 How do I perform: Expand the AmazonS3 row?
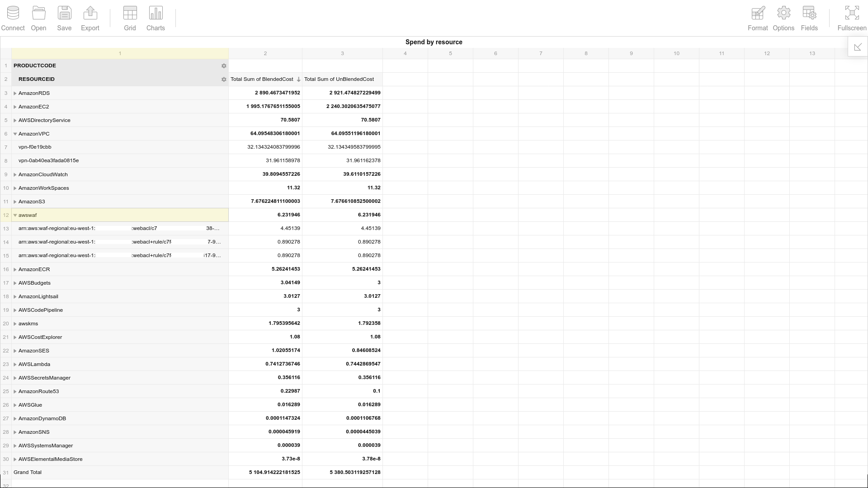pyautogui.click(x=15, y=202)
